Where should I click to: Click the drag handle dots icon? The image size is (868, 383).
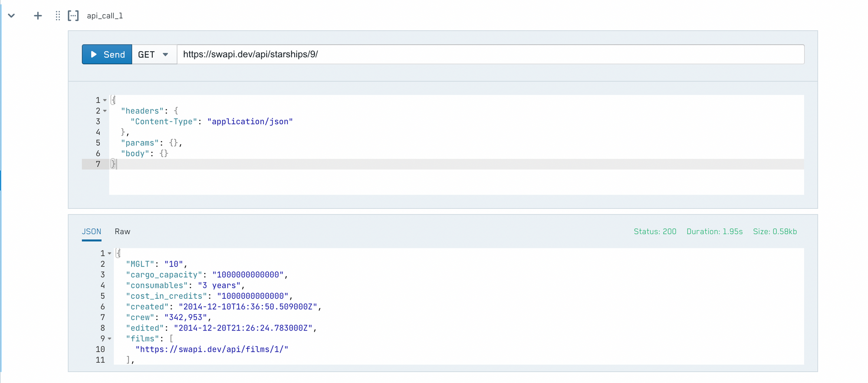pos(58,16)
